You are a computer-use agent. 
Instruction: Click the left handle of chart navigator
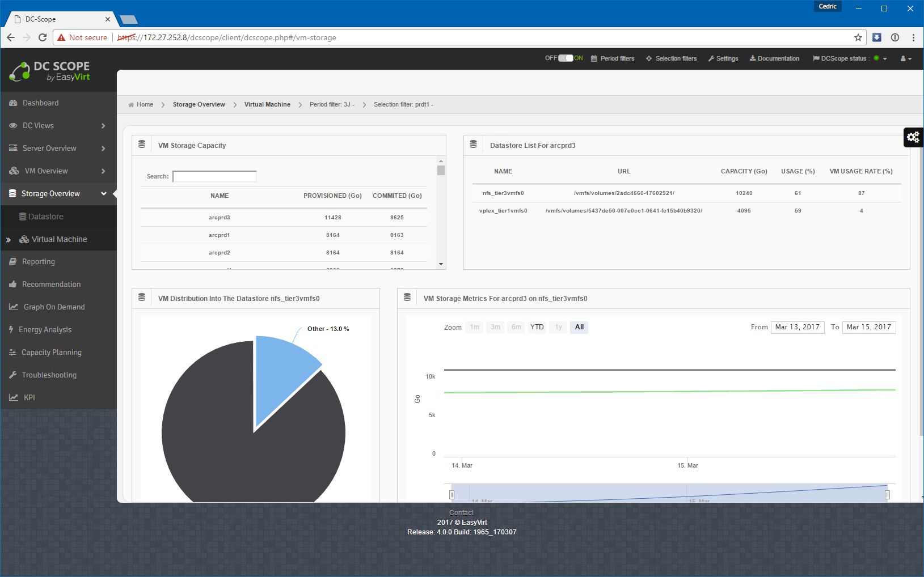pyautogui.click(x=452, y=495)
